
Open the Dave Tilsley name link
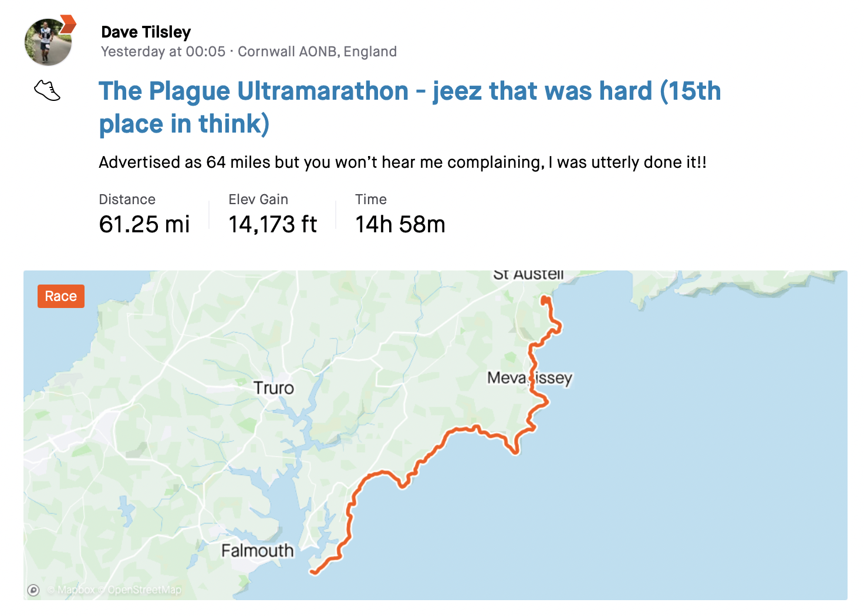(146, 32)
